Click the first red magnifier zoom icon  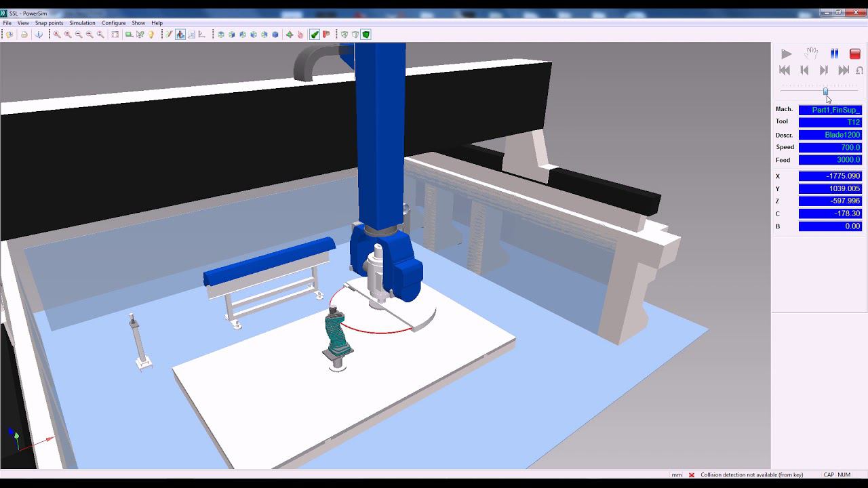click(x=57, y=35)
